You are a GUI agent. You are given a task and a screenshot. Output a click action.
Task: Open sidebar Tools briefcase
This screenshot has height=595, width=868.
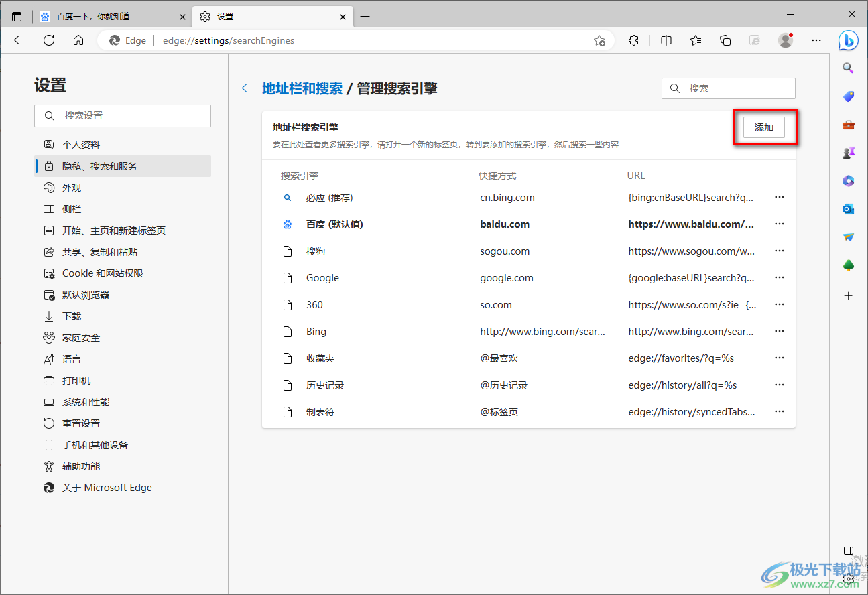tap(849, 125)
